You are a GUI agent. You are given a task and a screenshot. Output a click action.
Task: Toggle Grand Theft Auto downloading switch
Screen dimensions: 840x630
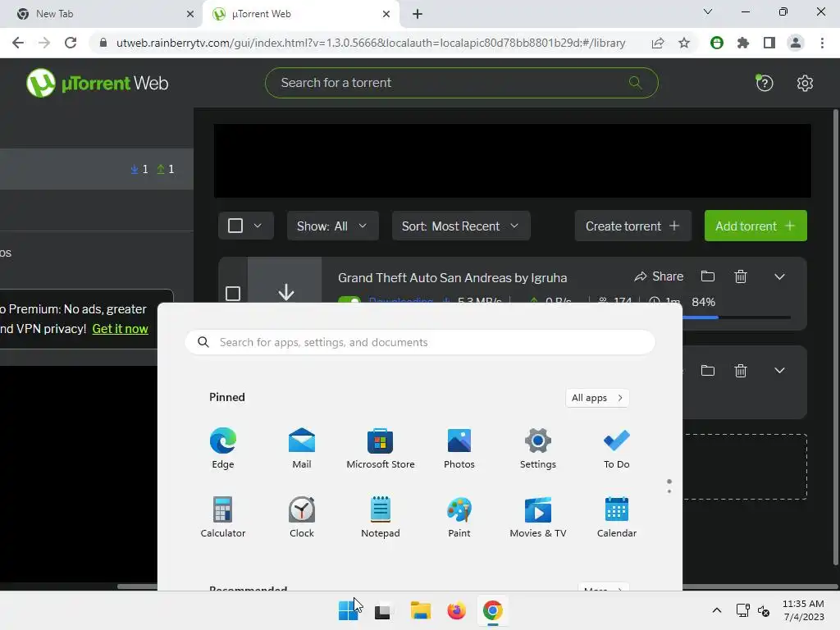(349, 300)
